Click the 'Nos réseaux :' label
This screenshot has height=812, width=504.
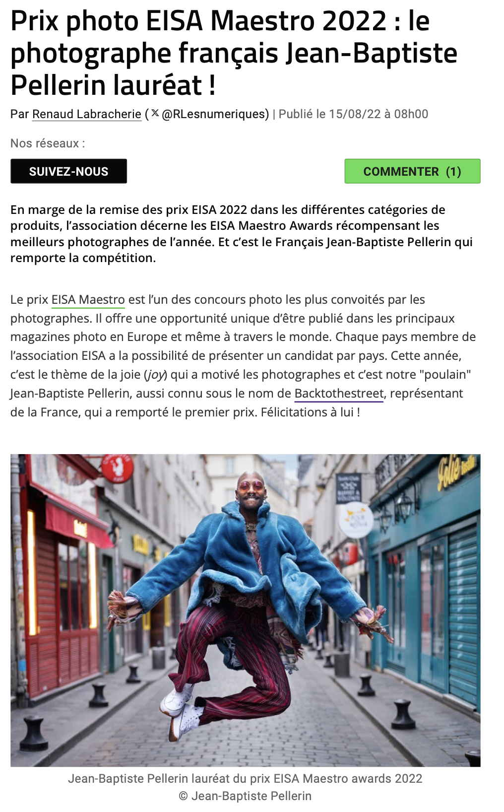tap(48, 143)
